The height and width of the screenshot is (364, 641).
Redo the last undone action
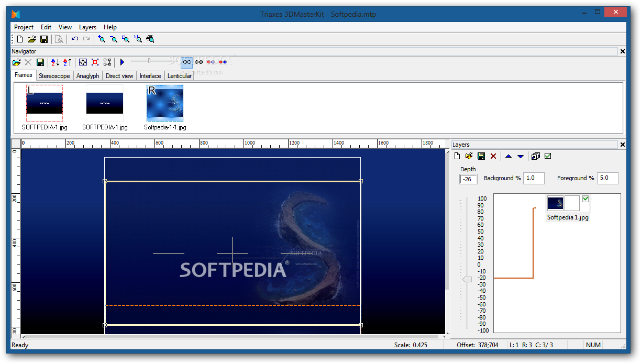coord(86,39)
